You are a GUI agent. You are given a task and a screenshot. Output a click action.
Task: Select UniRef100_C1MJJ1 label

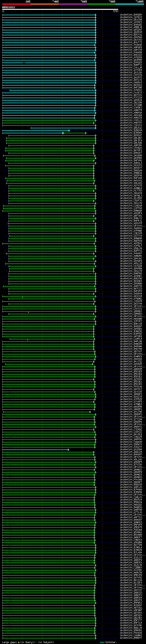pyautogui.click(x=131, y=120)
